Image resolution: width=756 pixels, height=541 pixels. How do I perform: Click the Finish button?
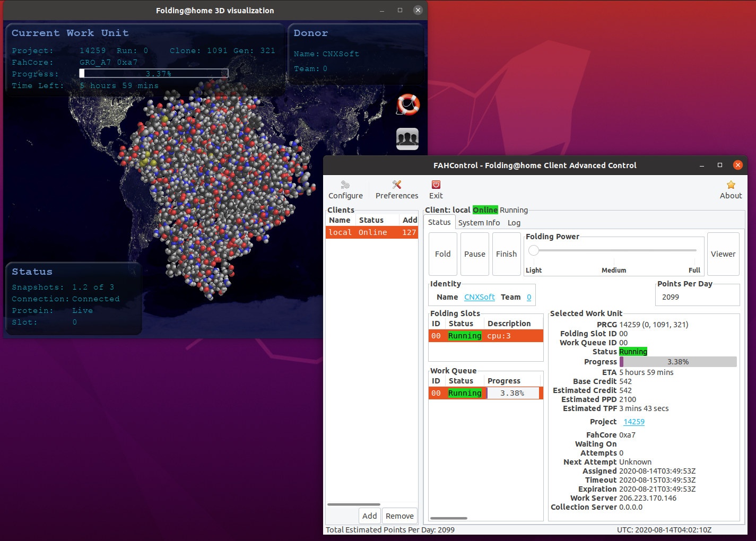[x=507, y=254]
